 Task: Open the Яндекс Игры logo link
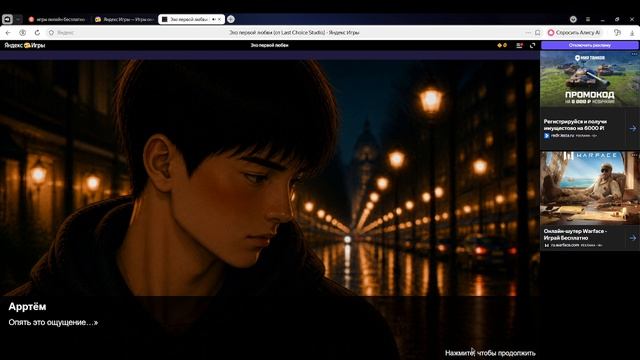(24, 45)
